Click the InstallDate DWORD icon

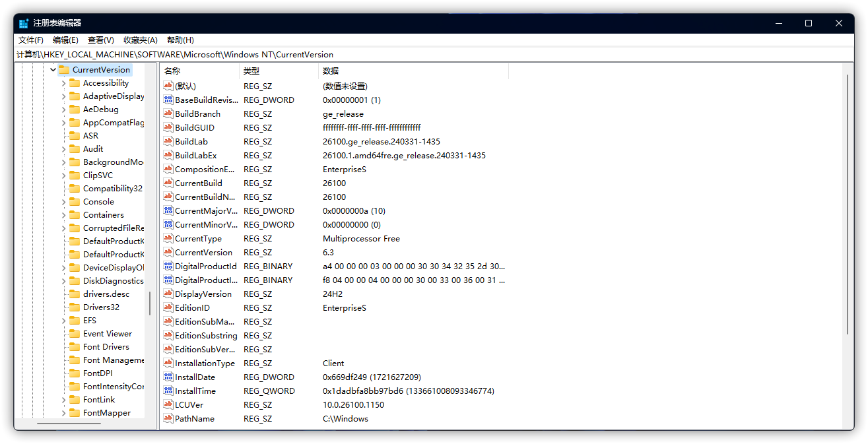(x=168, y=377)
